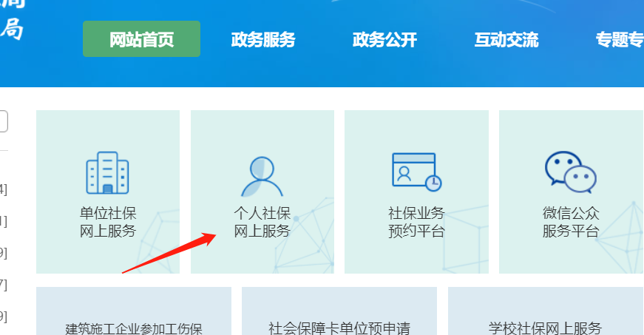Open the partially visible 专题专 nav item
The height and width of the screenshot is (335, 644).
tap(620, 40)
